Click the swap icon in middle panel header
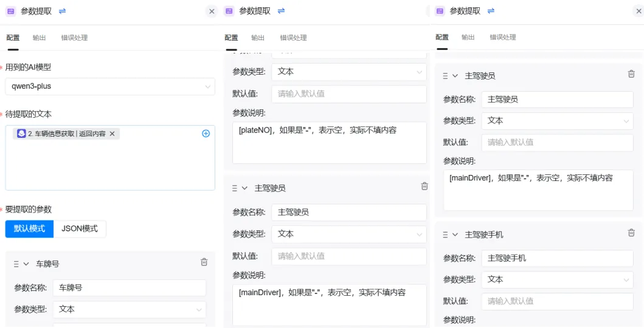Viewport: 644px width, 328px height. pos(282,11)
